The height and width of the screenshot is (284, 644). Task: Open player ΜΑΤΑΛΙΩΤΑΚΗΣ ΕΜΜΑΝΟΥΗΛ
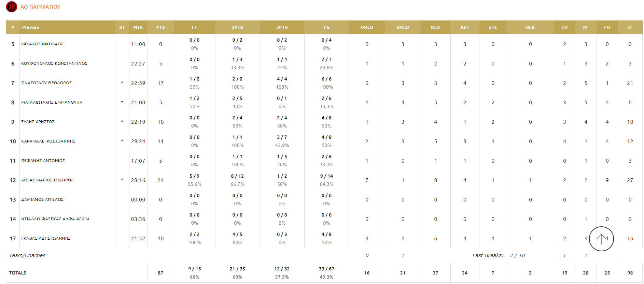[52, 103]
